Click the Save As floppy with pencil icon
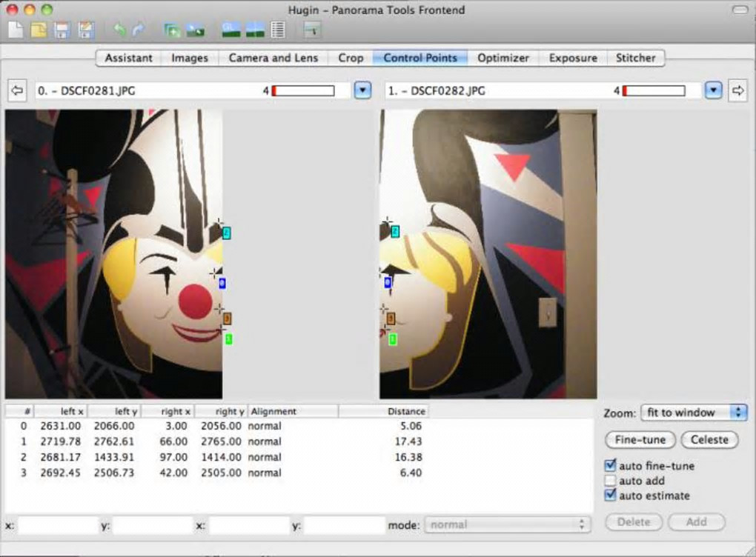The height and width of the screenshot is (557, 756). tap(86, 30)
